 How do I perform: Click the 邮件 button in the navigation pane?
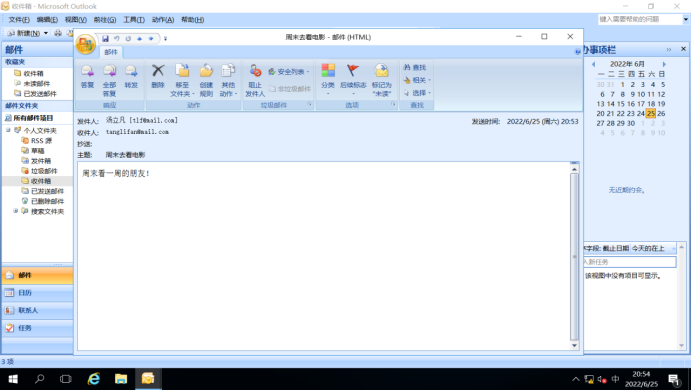click(37, 275)
